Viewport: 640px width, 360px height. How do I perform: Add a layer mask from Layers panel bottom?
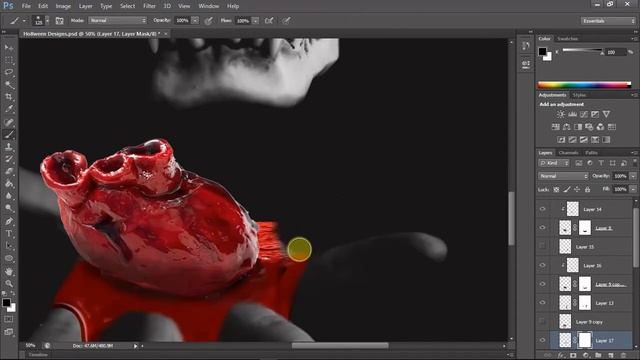tap(573, 356)
